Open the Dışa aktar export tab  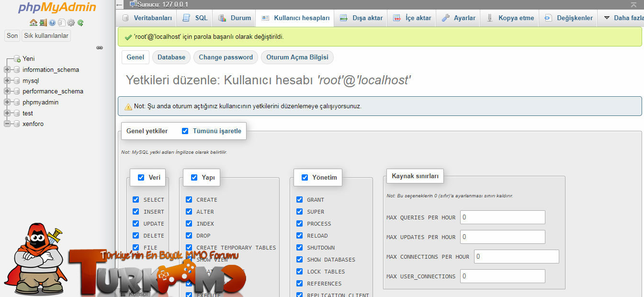coord(361,18)
